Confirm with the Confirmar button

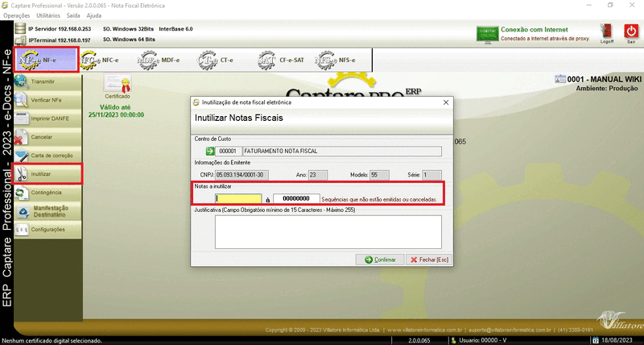[380, 260]
